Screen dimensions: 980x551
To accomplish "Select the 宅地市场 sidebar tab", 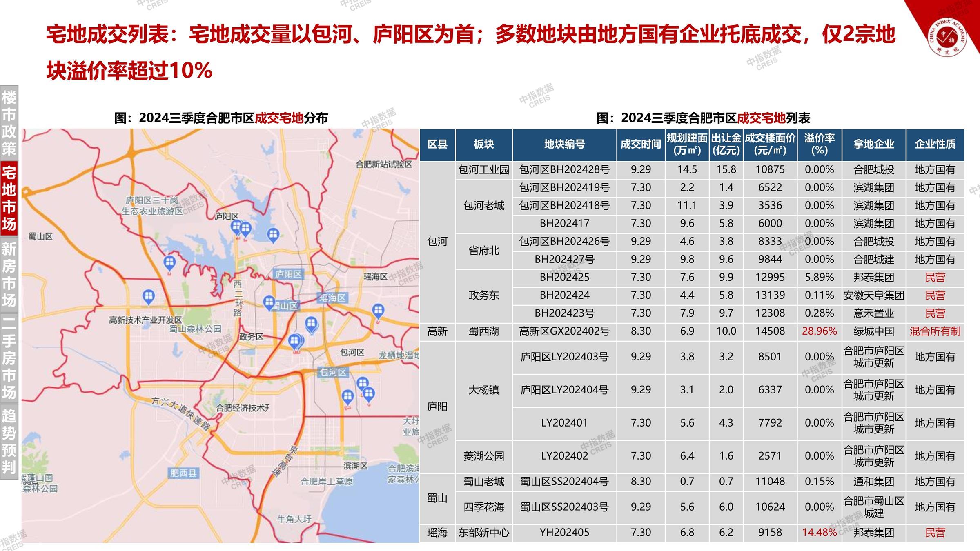I will coord(9,199).
